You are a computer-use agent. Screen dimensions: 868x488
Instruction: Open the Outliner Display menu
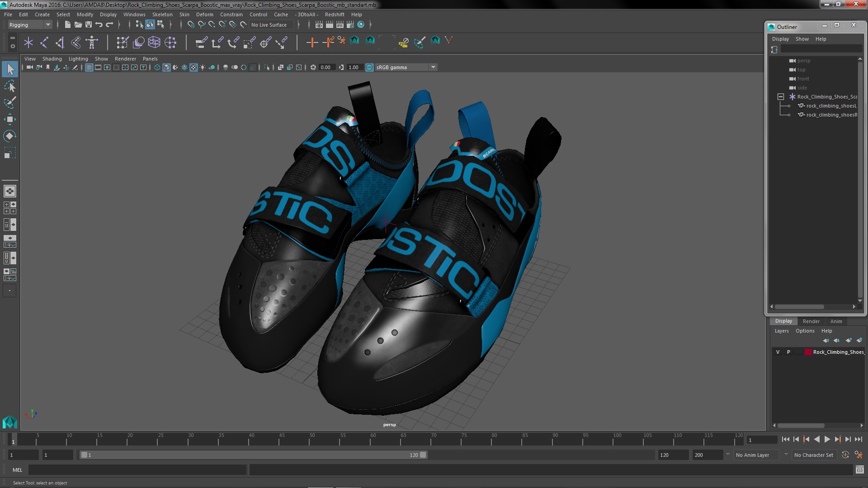click(780, 39)
